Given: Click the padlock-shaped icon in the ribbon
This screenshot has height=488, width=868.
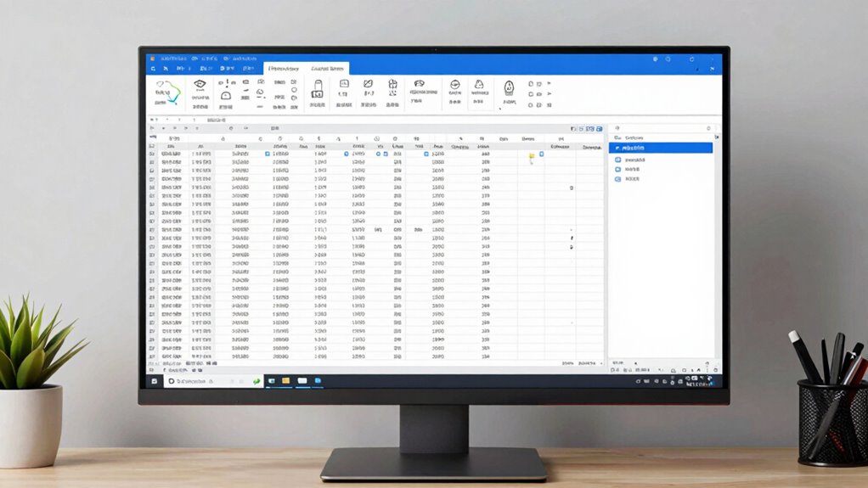Looking at the screenshot, I should [318, 88].
